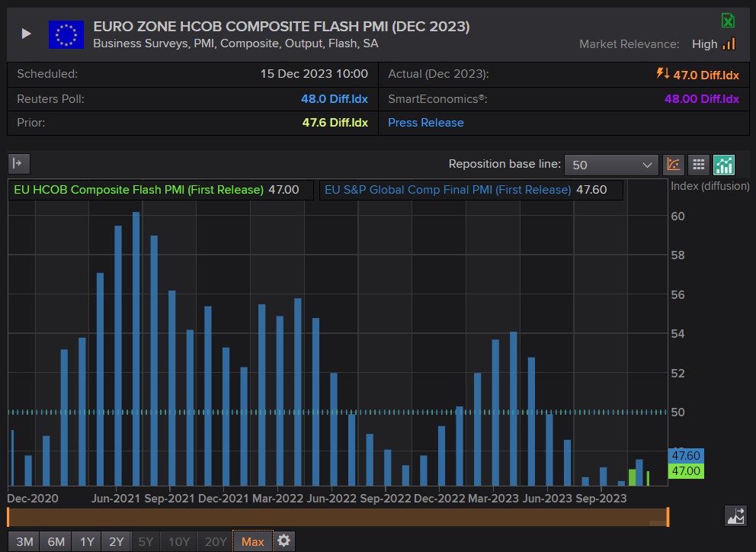Click the chart export icon at bottom right
The height and width of the screenshot is (552, 756).
pos(735,516)
